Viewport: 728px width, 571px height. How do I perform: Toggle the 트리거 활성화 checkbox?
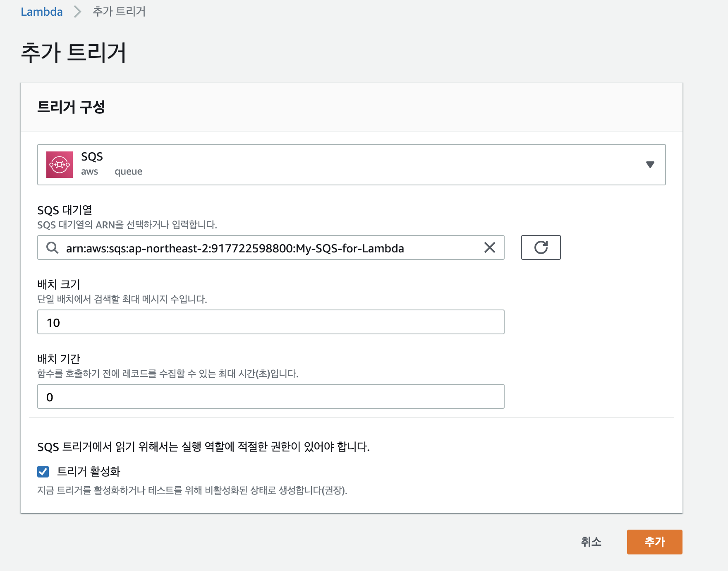coord(43,471)
